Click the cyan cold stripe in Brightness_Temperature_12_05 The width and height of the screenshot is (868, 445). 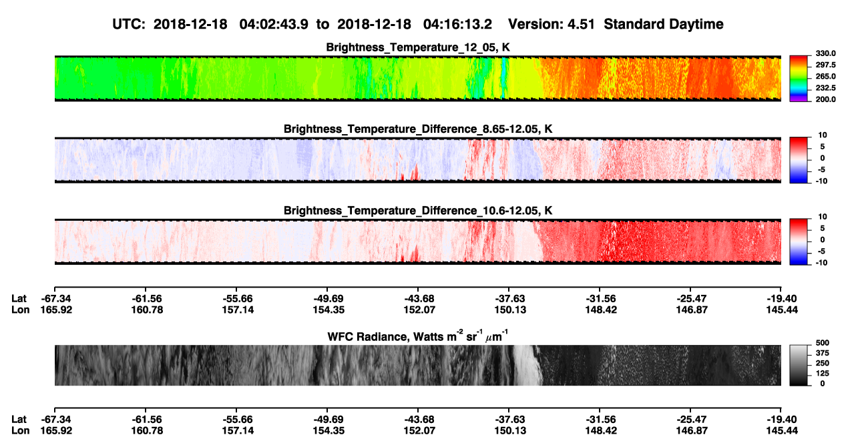[504, 78]
